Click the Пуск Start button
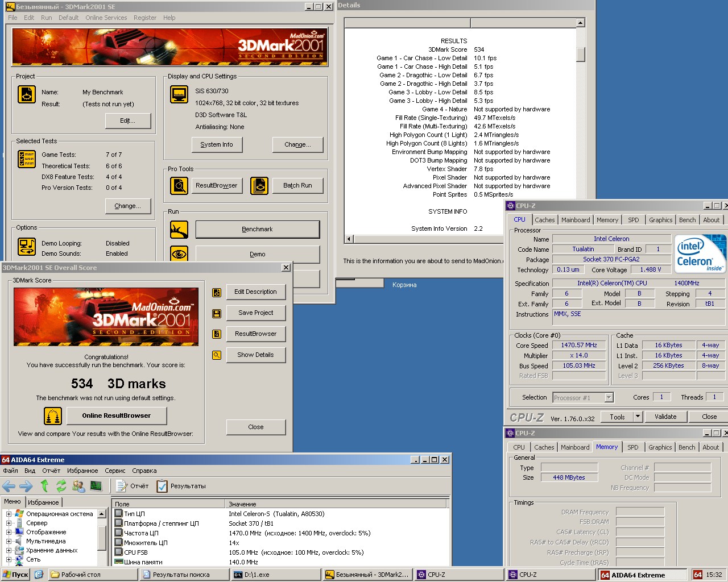 tap(15, 575)
